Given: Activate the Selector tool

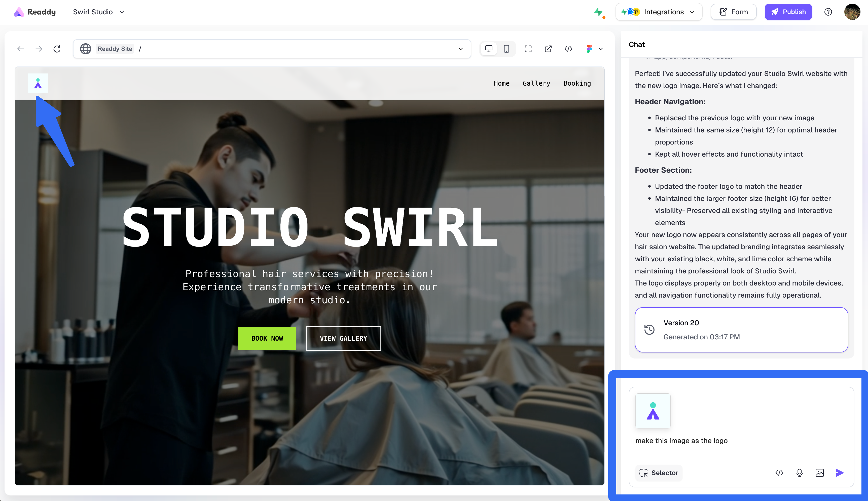Looking at the screenshot, I should pos(659,473).
